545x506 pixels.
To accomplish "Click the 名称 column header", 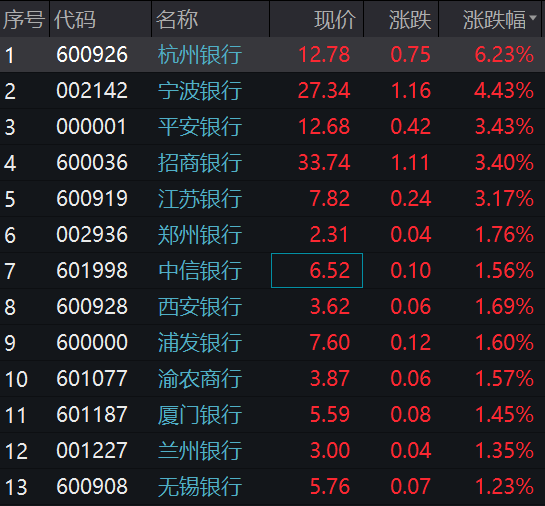I will click(x=211, y=19).
